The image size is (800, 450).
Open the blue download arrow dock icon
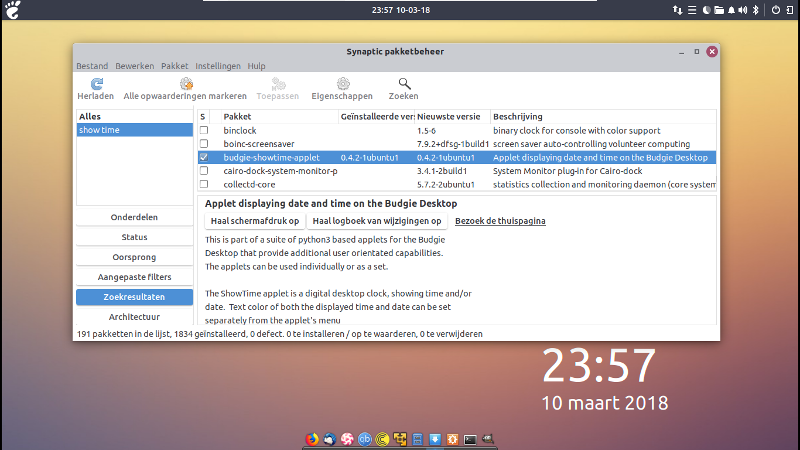click(x=435, y=439)
